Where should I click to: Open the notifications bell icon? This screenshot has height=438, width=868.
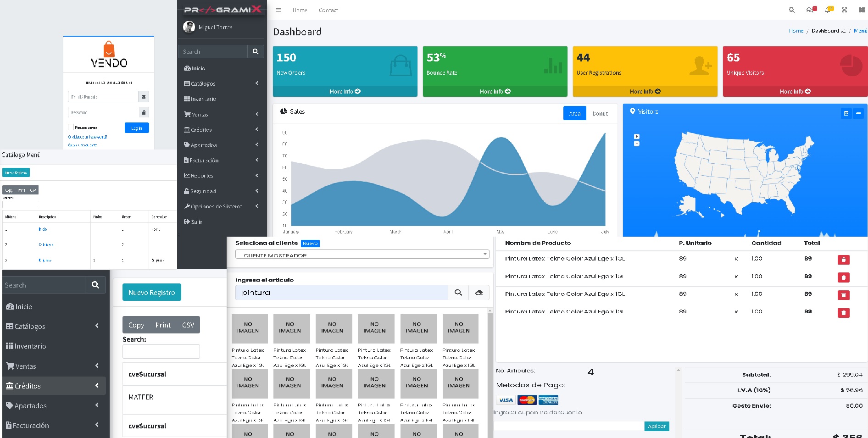pyautogui.click(x=828, y=10)
